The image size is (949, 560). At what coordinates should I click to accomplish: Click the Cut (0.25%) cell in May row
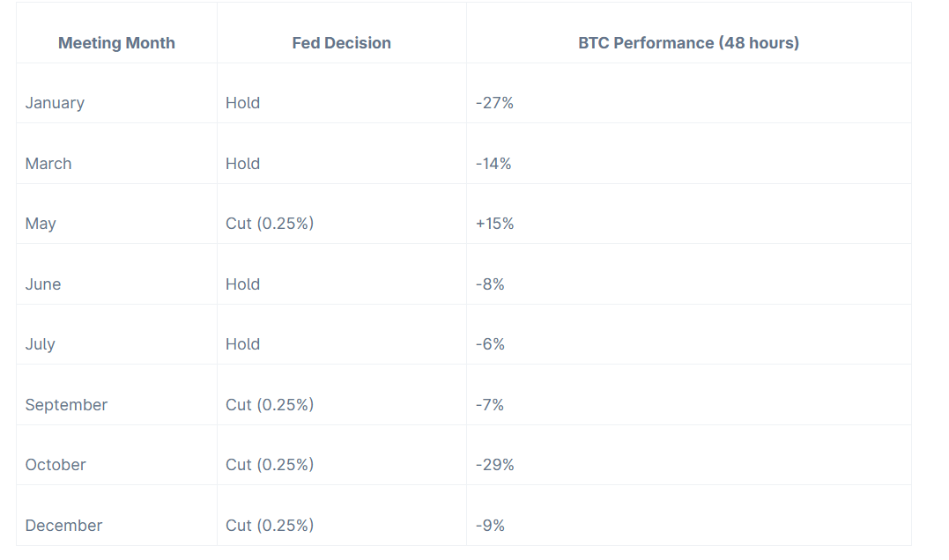270,224
